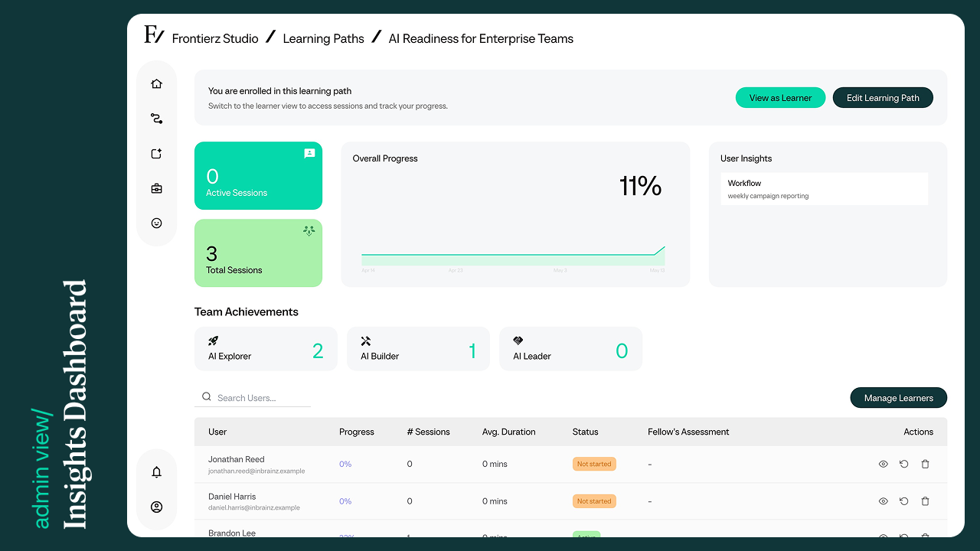Screen dimensions: 980x551
Task: Open the AI Explorer achievement card
Action: [x=266, y=349]
